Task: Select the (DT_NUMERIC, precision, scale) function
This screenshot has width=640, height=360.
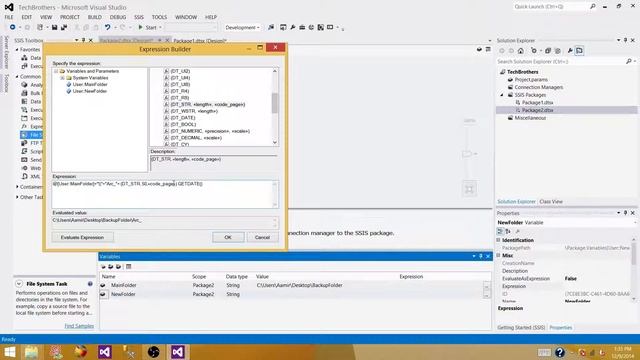Action: 210,131
